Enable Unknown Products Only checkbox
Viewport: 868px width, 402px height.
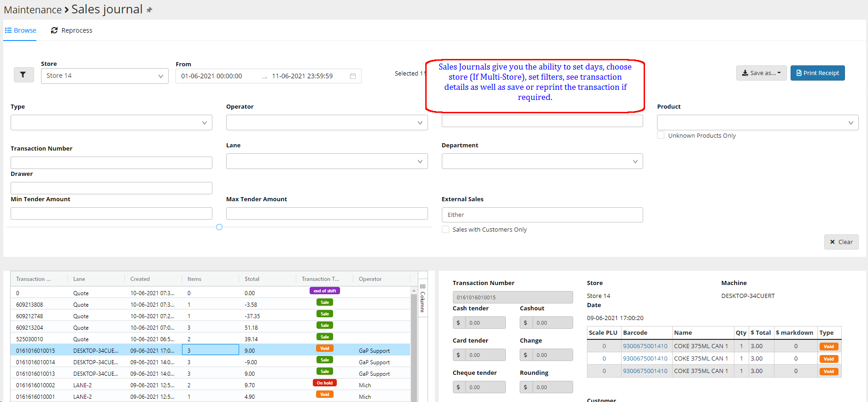[661, 135]
